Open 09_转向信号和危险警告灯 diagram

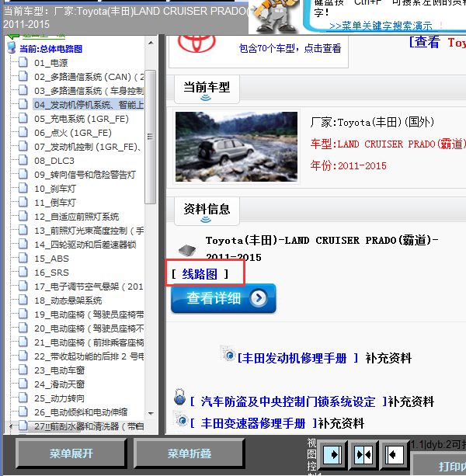(x=85, y=175)
